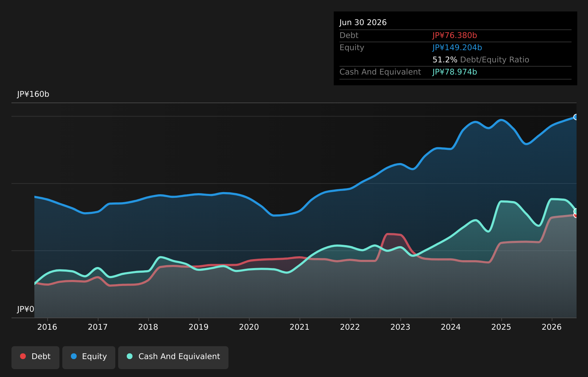Click the Debt value JP¥76.380b in tooltip
This screenshot has width=588, height=377.
click(455, 35)
